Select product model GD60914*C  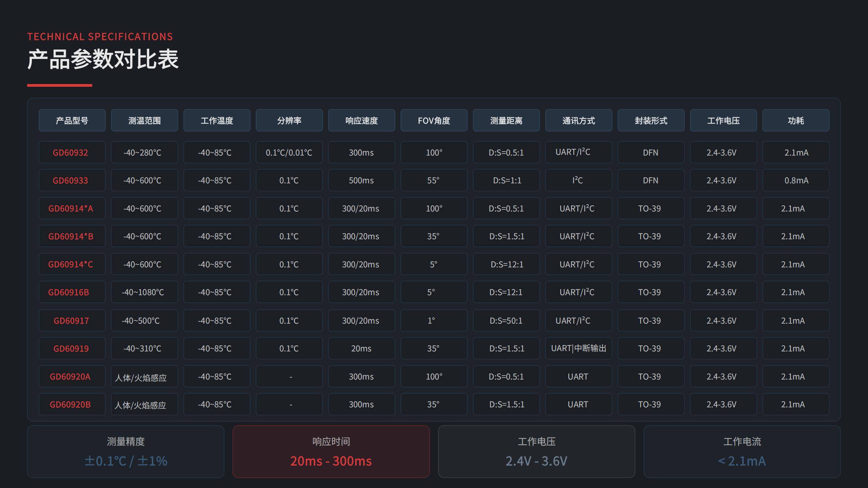tap(72, 264)
